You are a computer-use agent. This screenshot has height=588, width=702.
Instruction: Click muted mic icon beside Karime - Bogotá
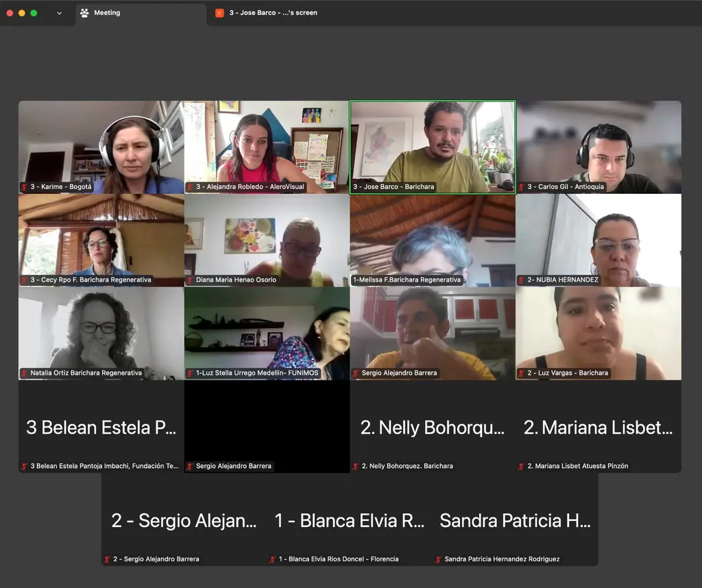pyautogui.click(x=25, y=187)
